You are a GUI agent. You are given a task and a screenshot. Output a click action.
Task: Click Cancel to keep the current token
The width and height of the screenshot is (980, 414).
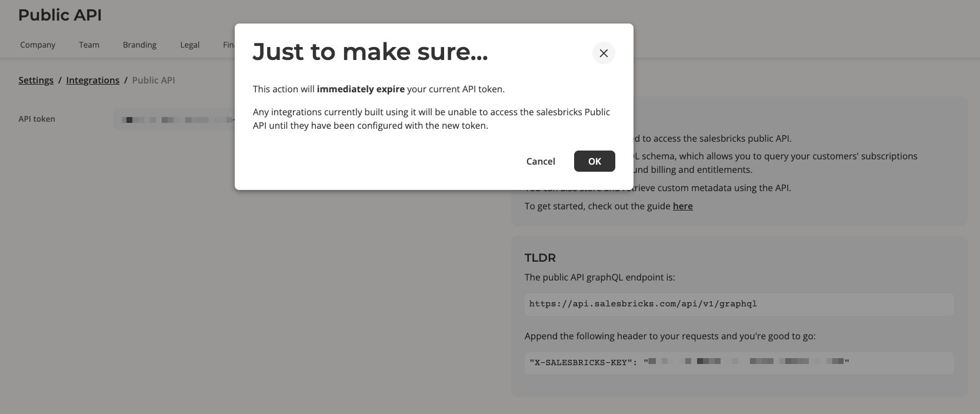point(541,161)
